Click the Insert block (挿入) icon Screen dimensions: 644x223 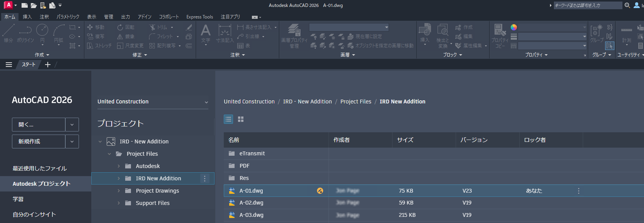tap(424, 33)
